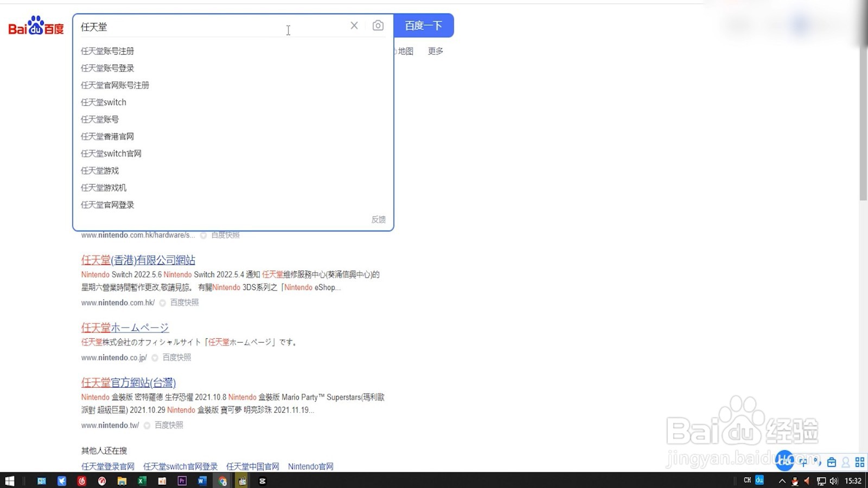Open image search via camera icon
Image resolution: width=868 pixels, height=488 pixels.
378,25
